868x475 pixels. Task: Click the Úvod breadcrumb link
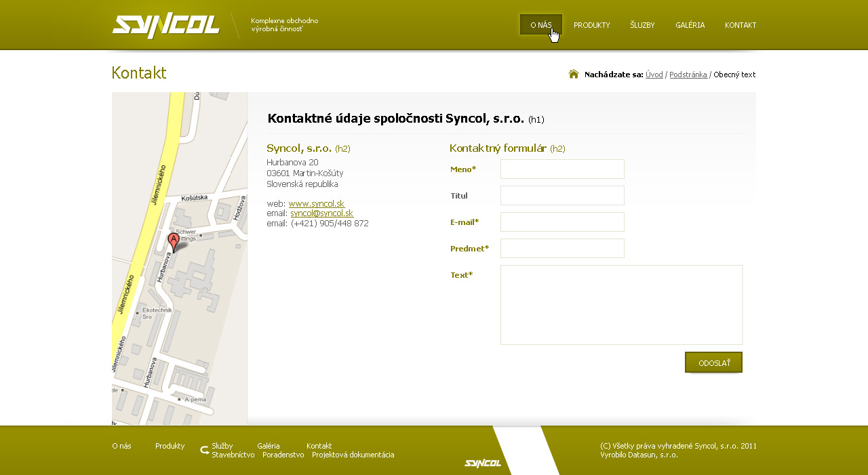click(x=654, y=75)
